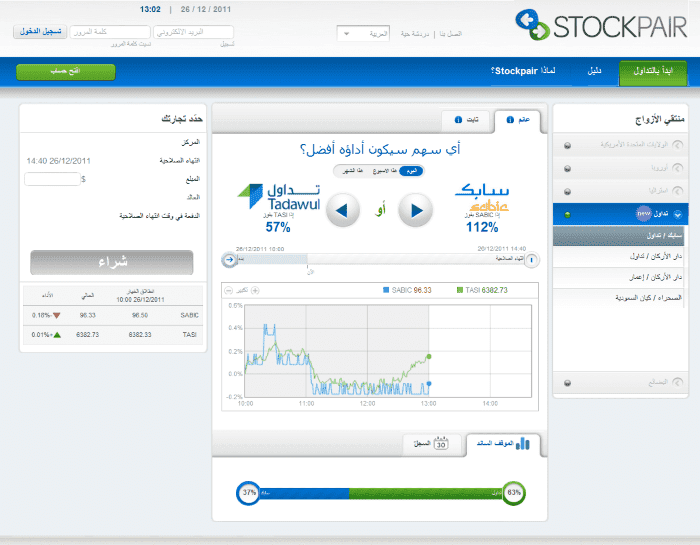This screenshot has width=700, height=545.
Task: Click the SABIC row in performance table
Action: [x=113, y=315]
